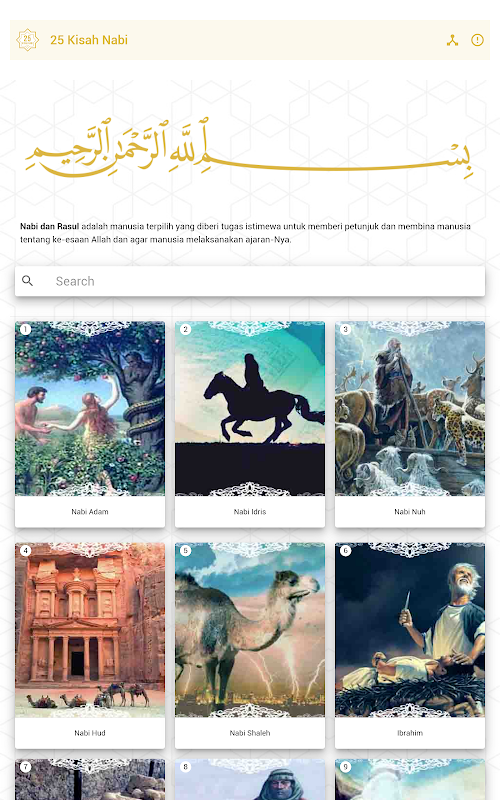This screenshot has width=500, height=800.
Task: Click the search magnifier icon
Action: [x=28, y=281]
